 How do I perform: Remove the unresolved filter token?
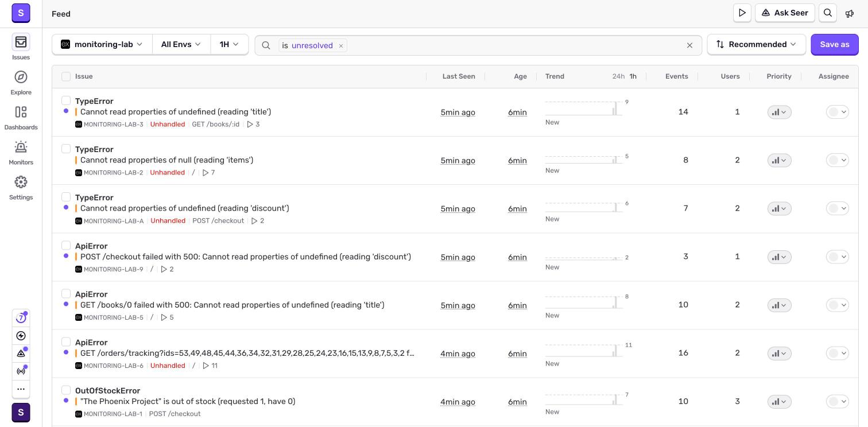[341, 45]
